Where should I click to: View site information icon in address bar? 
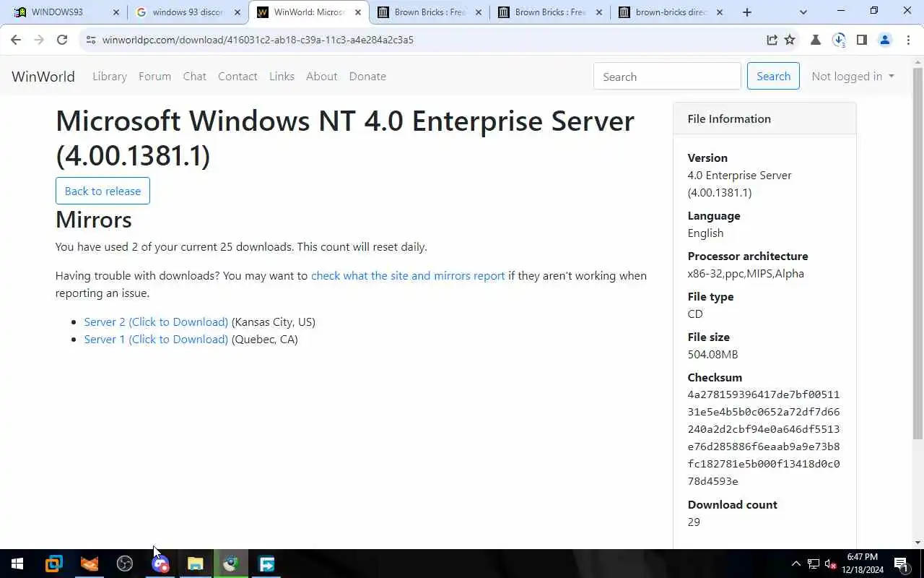pyautogui.click(x=90, y=40)
